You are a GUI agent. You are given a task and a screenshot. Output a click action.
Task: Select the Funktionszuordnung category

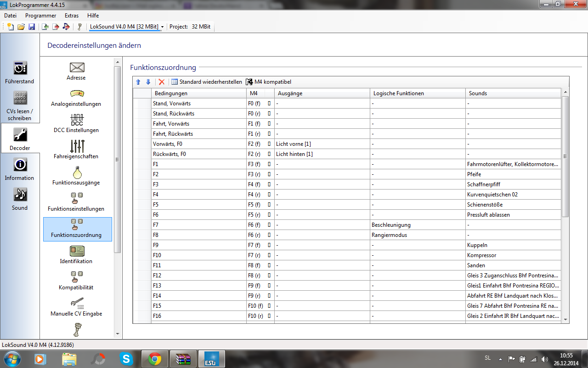click(x=77, y=229)
